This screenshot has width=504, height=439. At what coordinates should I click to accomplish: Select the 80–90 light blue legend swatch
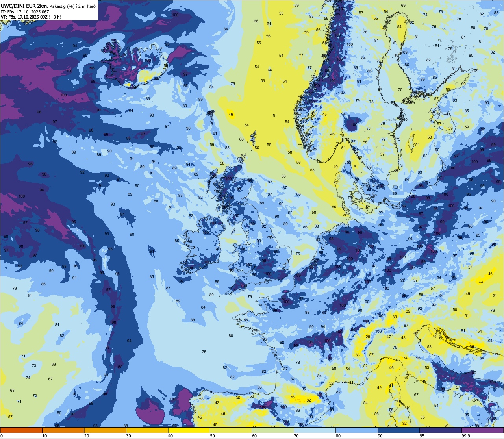(357, 430)
